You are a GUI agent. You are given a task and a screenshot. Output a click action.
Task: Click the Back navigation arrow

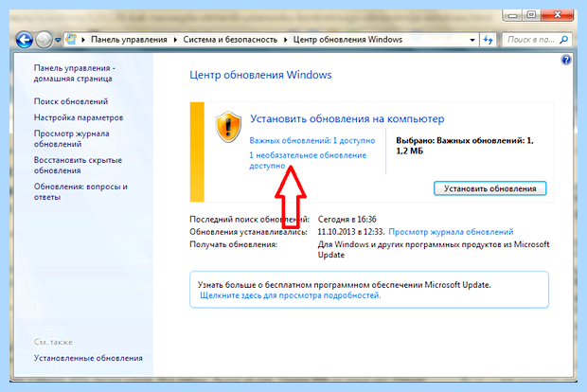coord(25,40)
